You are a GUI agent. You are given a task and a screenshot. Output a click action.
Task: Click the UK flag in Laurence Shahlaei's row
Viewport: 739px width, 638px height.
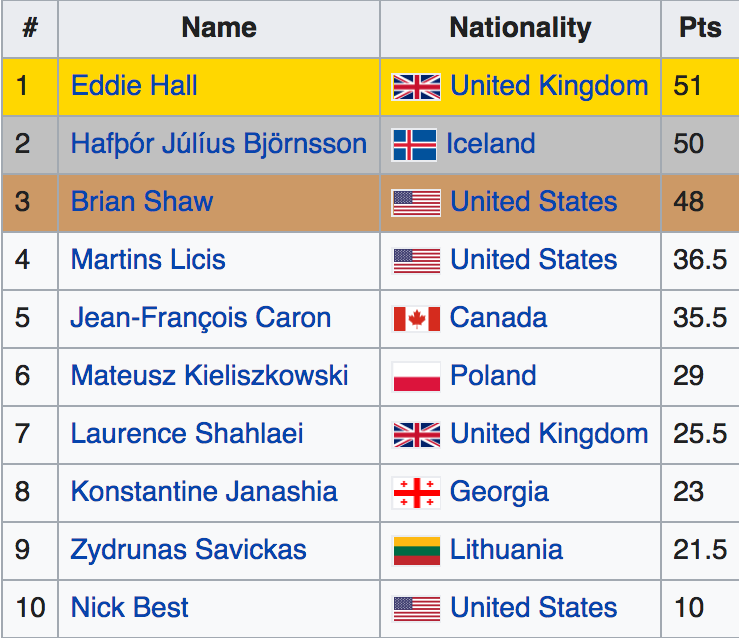coord(416,435)
